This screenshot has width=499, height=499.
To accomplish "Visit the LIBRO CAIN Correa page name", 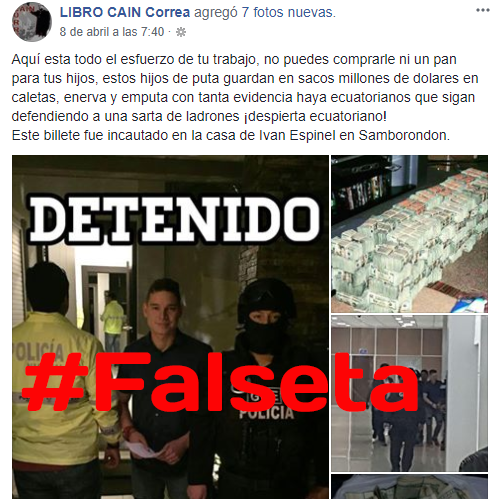I will pos(125,12).
